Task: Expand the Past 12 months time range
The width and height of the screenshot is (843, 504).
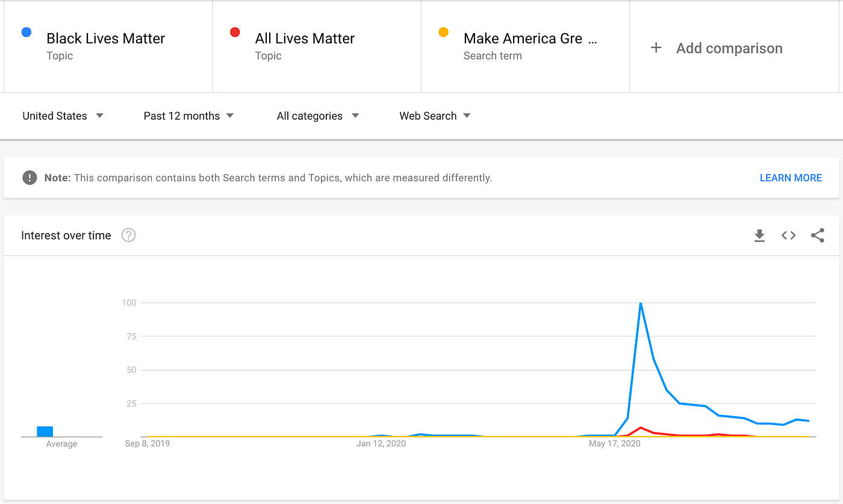Action: pos(188,116)
